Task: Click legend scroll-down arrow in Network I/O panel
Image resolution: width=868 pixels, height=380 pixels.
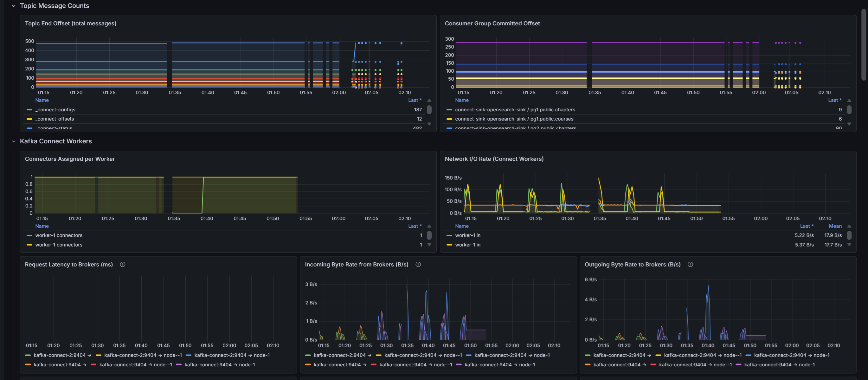Action: pos(849,245)
